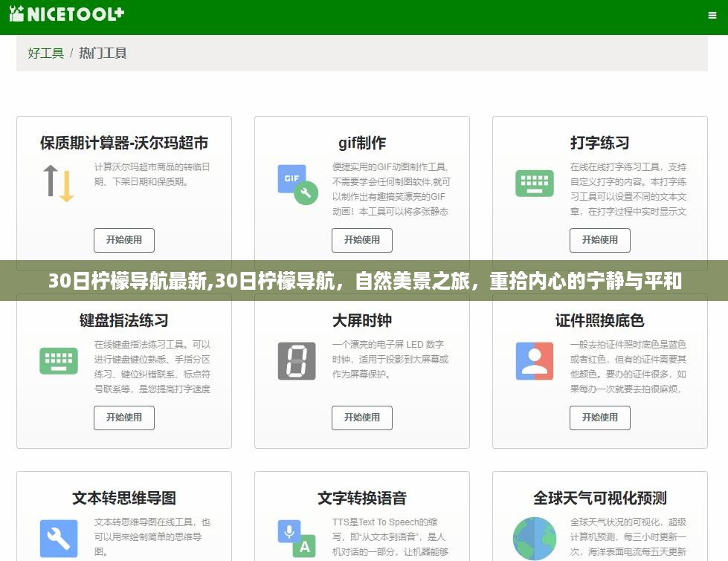728x561 pixels.
Task: Click the wrench icon for 文本转思维导图
Action: tap(59, 538)
